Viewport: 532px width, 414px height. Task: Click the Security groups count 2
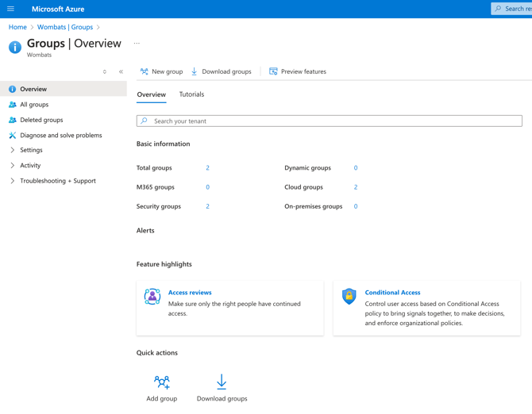pos(208,206)
